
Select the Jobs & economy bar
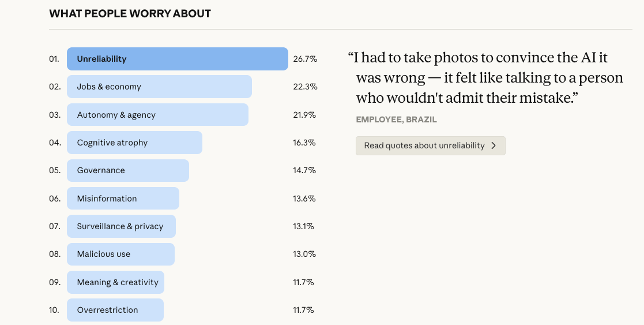pyautogui.click(x=159, y=87)
